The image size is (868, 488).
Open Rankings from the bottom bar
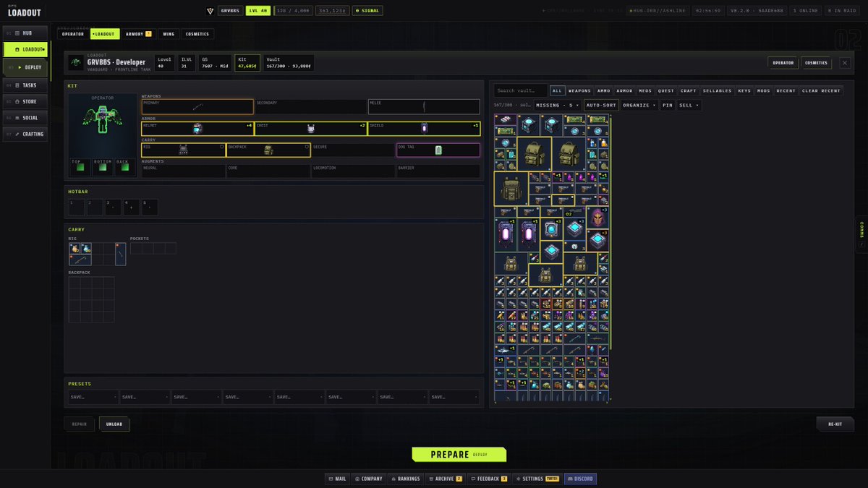[x=405, y=479]
